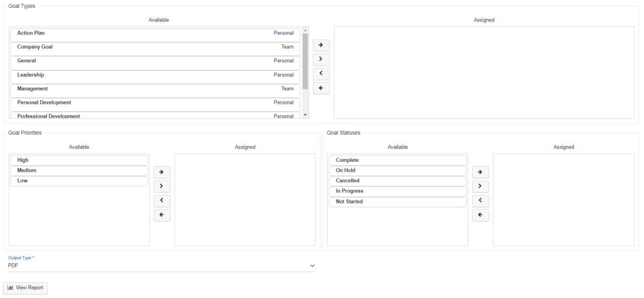Select the Action Plan goal type
Viewport: 644px width, 298px height.
(x=155, y=34)
